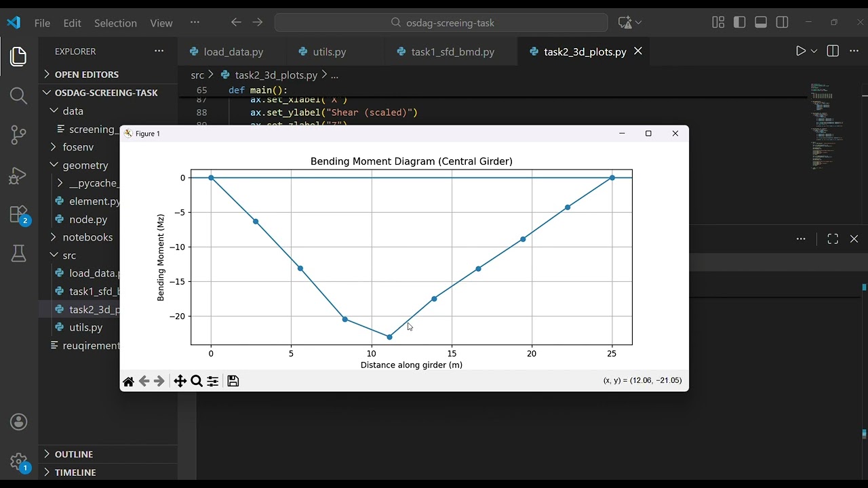Open the View menu

pyautogui.click(x=161, y=22)
